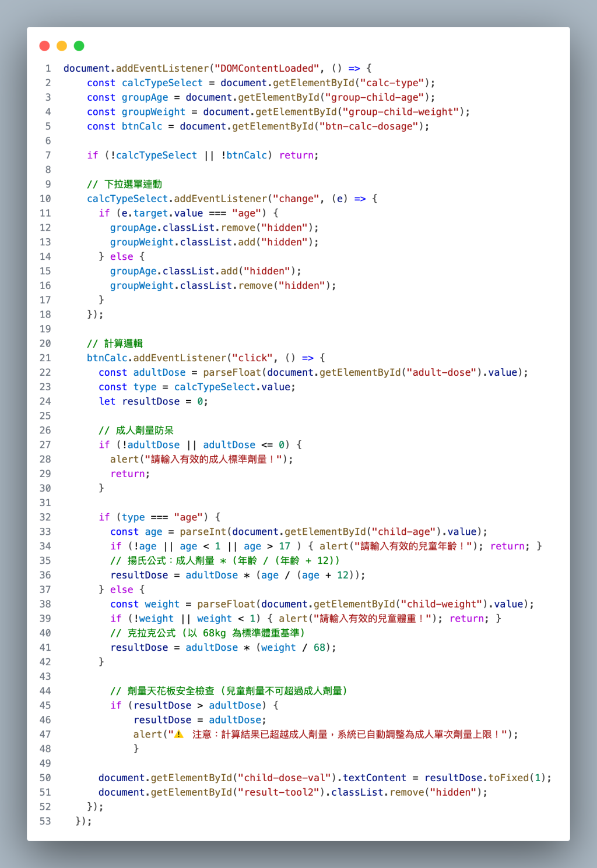
Task: Click the toFixed method call on line 50
Action: pyautogui.click(x=509, y=778)
